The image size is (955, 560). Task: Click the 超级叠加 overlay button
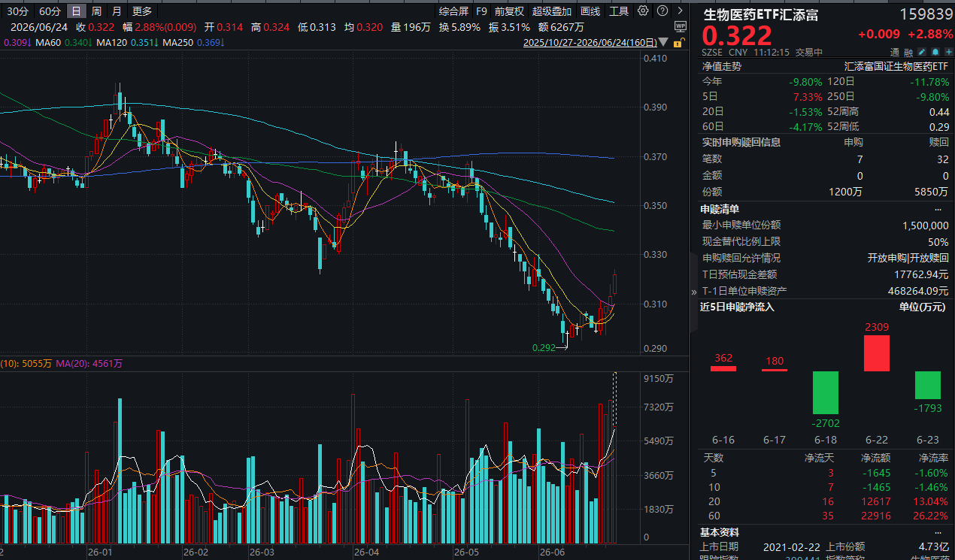(x=552, y=11)
